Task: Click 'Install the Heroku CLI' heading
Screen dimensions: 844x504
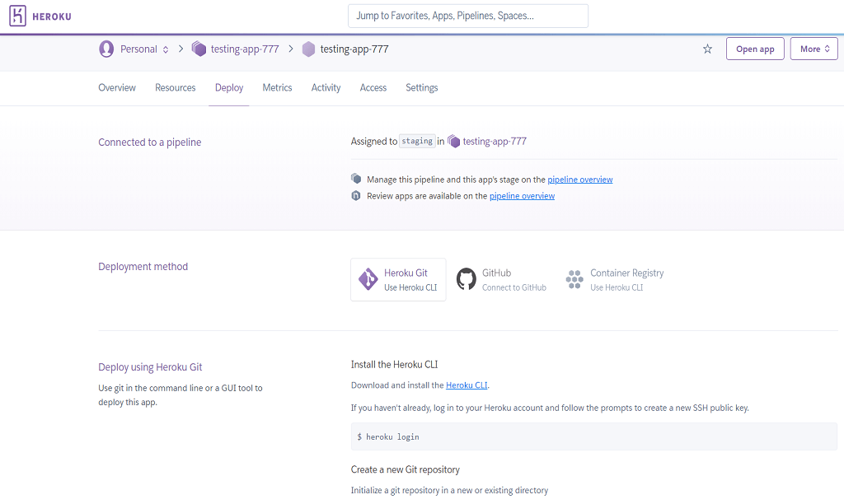Action: pyautogui.click(x=395, y=365)
